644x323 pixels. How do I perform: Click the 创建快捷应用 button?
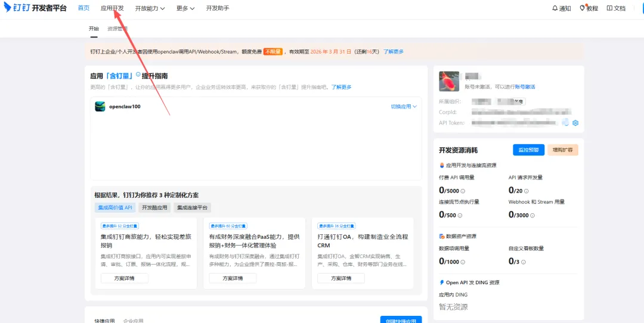[401, 320]
